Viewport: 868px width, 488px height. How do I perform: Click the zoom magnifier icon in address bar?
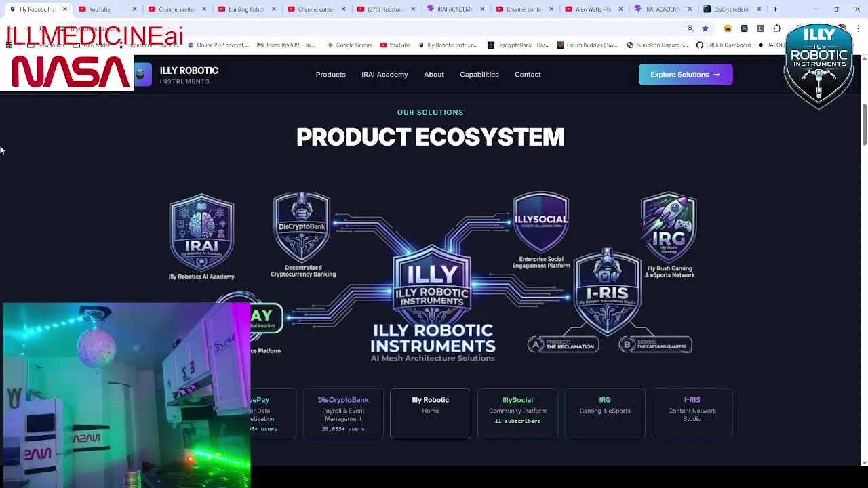(690, 28)
